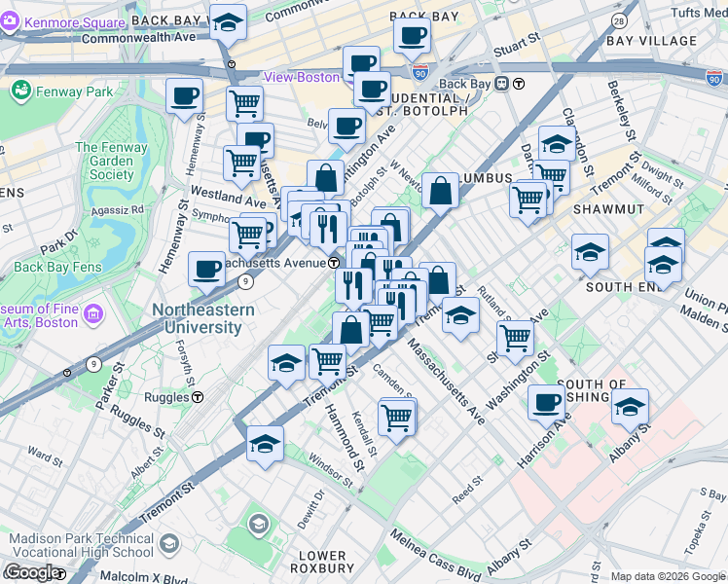The image size is (728, 584).
Task: Click the coffee marker above Belvidere street label
Action: pyautogui.click(x=346, y=128)
